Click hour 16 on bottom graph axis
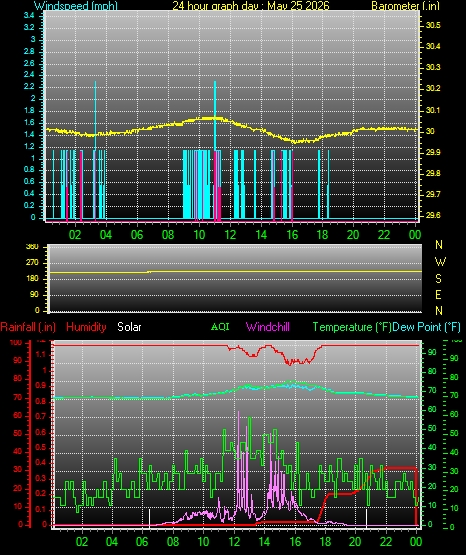The image size is (466, 555). coord(295,542)
